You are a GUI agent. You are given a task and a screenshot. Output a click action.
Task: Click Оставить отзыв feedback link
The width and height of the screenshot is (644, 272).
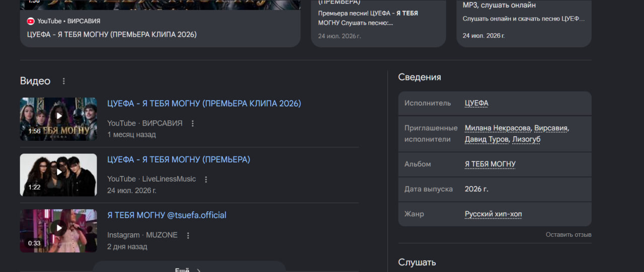569,235
